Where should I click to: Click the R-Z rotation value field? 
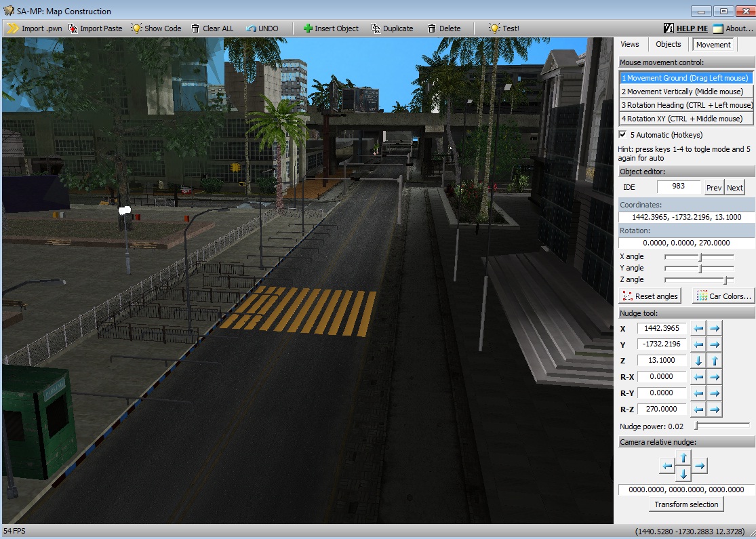662,409
